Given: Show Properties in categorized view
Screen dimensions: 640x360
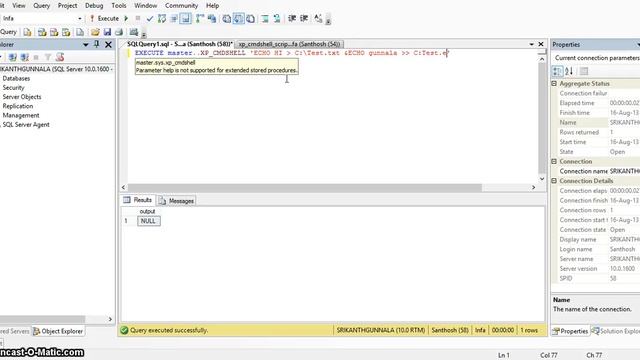Looking at the screenshot, I should 558,71.
